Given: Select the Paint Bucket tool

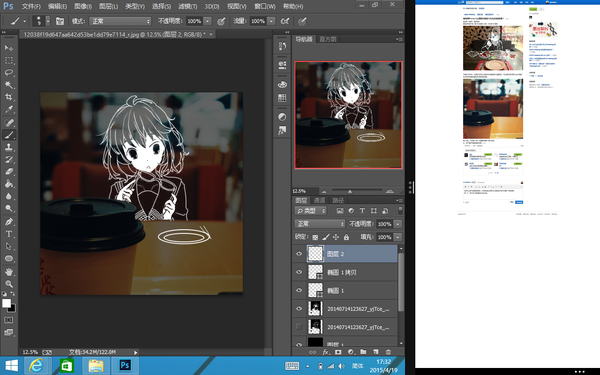Looking at the screenshot, I should tap(8, 184).
